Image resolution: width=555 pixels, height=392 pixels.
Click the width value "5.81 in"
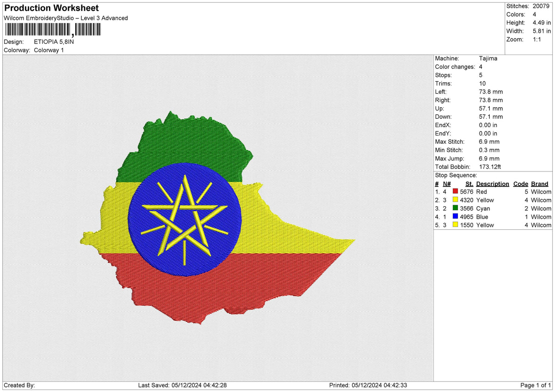(x=541, y=31)
